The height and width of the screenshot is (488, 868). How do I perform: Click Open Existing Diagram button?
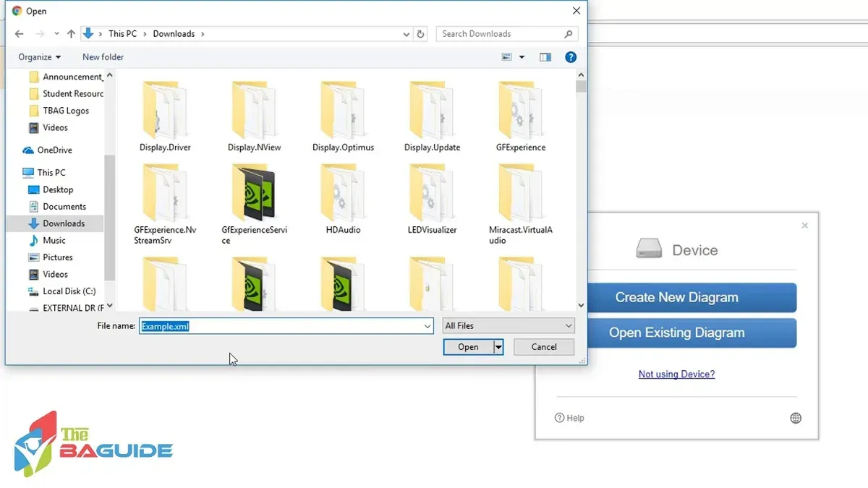676,333
